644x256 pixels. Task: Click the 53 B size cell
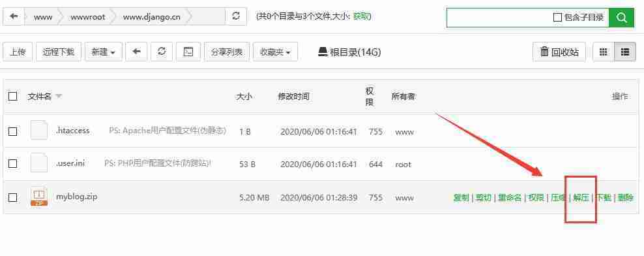(x=247, y=164)
